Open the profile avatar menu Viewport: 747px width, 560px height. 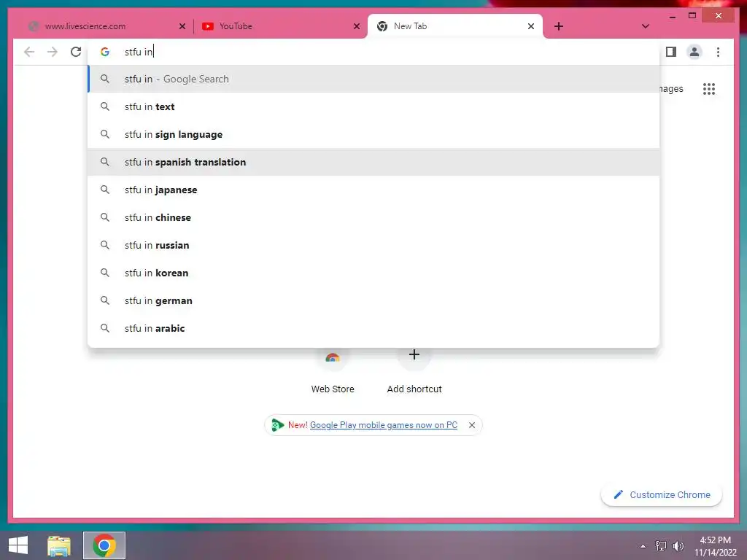694,52
